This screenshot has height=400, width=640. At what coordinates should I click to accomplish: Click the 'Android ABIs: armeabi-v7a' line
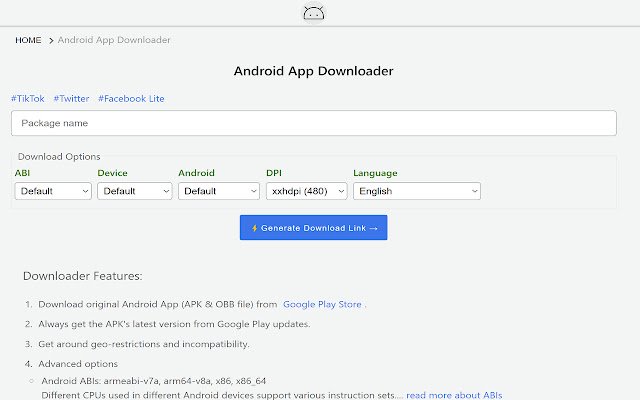point(153,381)
